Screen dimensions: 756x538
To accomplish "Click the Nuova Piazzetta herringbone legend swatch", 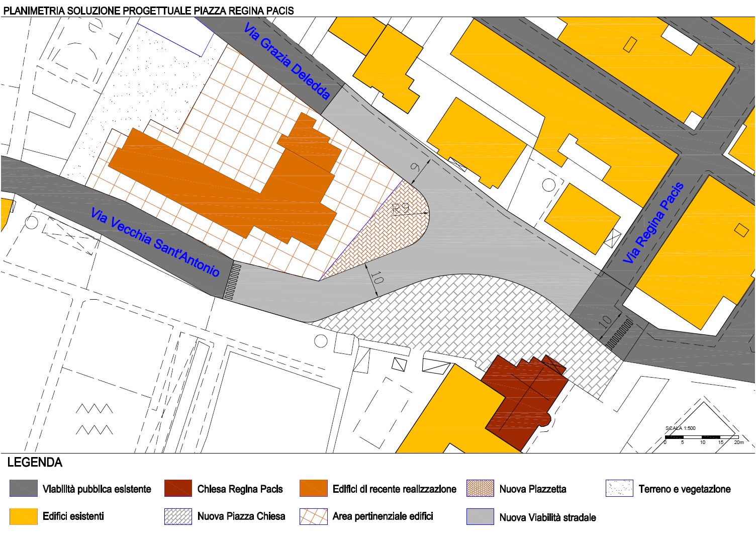I will click(x=480, y=488).
